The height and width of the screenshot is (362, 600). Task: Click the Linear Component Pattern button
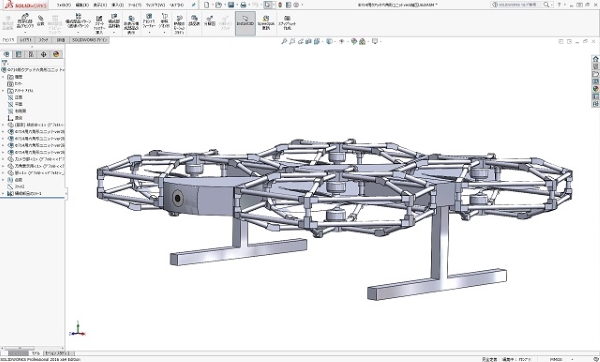pos(78,22)
